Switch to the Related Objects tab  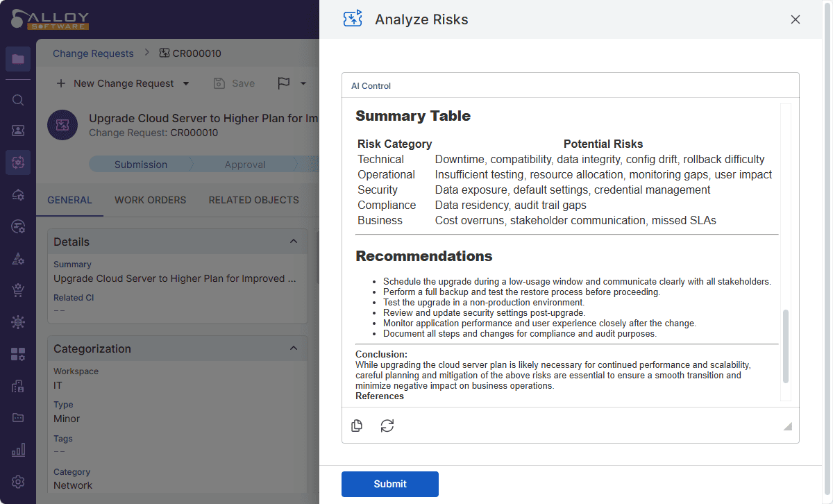253,200
